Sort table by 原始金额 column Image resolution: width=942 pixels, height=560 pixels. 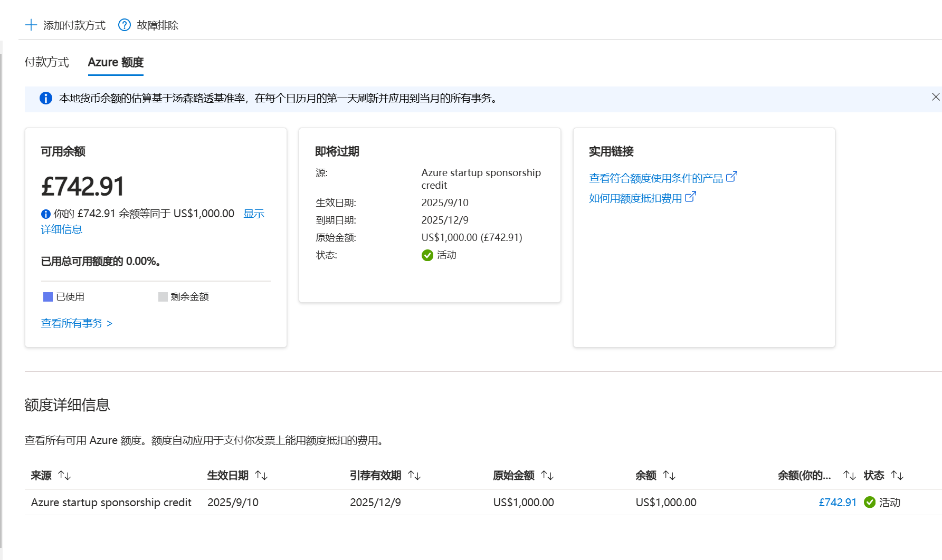point(547,476)
